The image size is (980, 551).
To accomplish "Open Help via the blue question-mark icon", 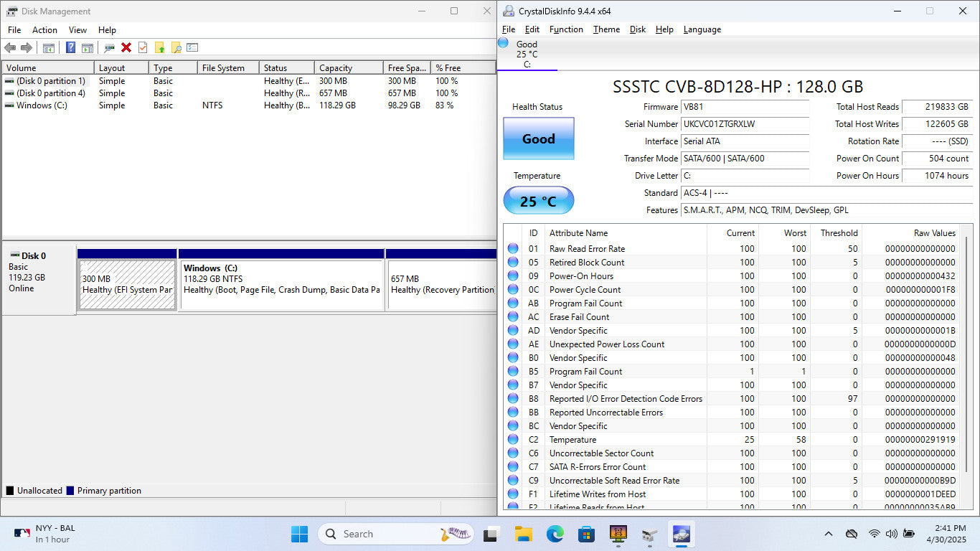I will [x=70, y=47].
